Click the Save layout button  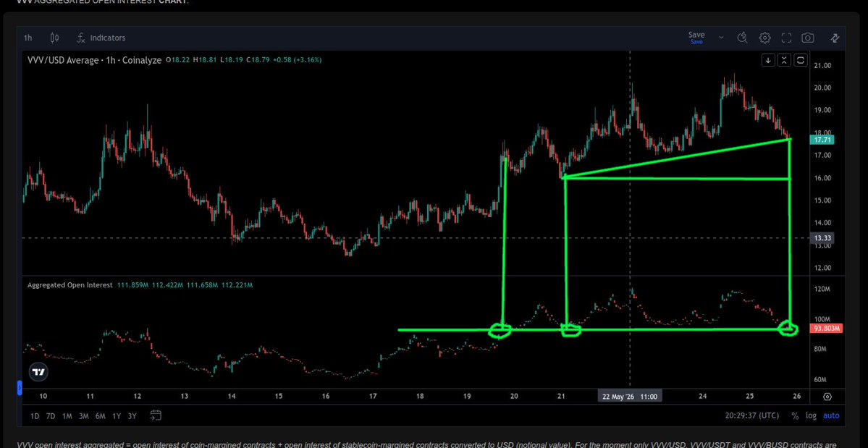(x=696, y=37)
